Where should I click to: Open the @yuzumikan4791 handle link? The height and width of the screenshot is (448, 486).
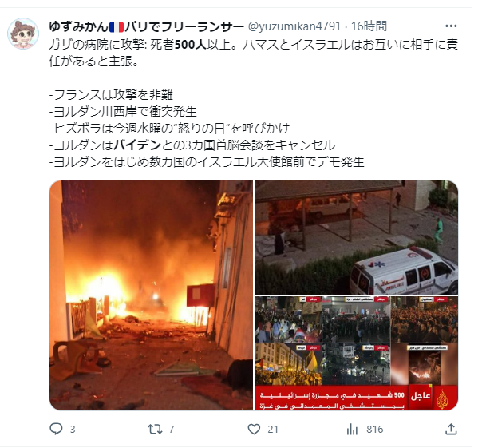[x=294, y=26]
